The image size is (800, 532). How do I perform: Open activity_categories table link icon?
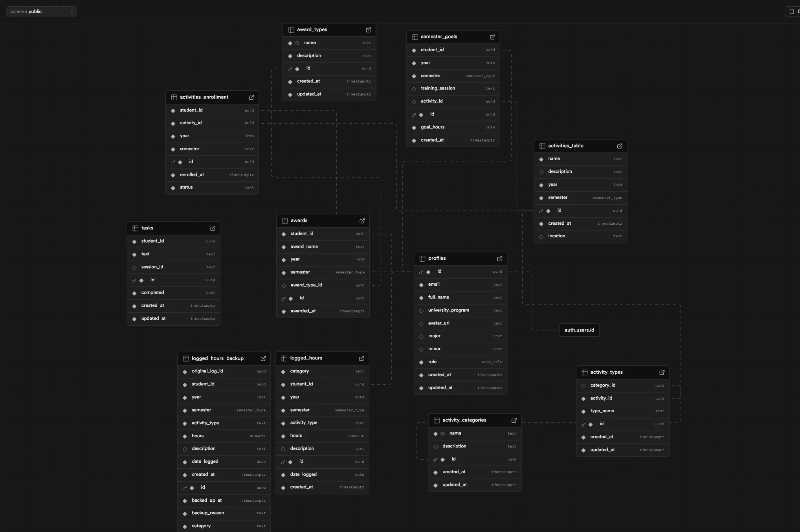(514, 420)
